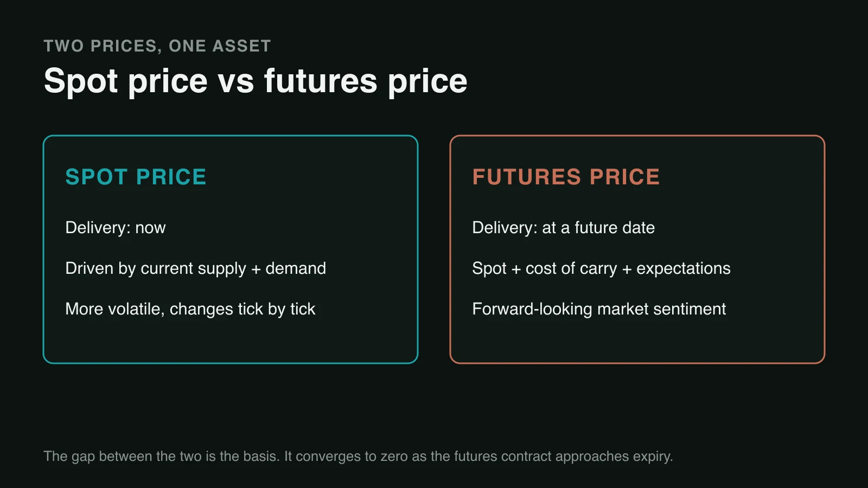
Task: Click 'Delivery: at a future date' line
Action: (564, 228)
